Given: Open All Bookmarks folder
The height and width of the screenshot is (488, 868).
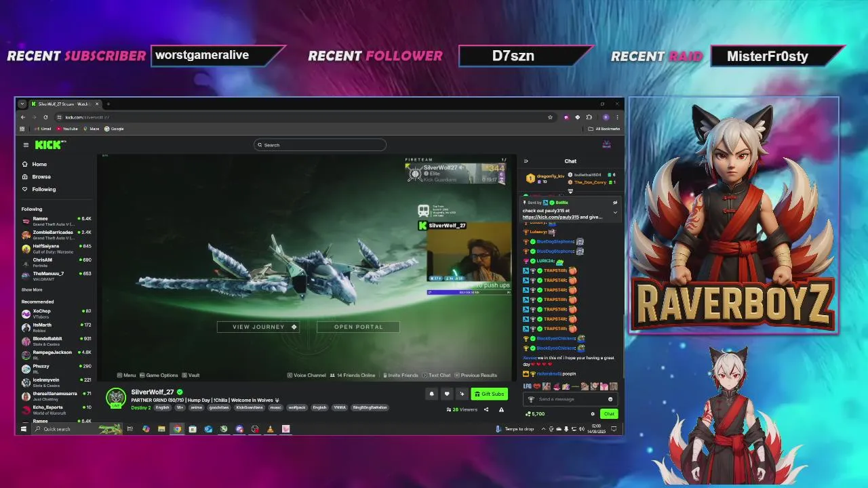Looking at the screenshot, I should pos(604,129).
